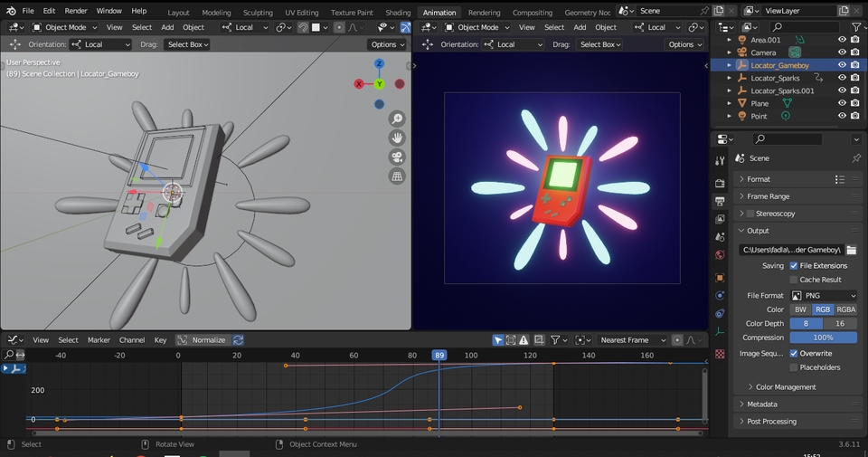Switch to the Compositing workspace tab
Screen dimensions: 868x457
tap(533, 13)
